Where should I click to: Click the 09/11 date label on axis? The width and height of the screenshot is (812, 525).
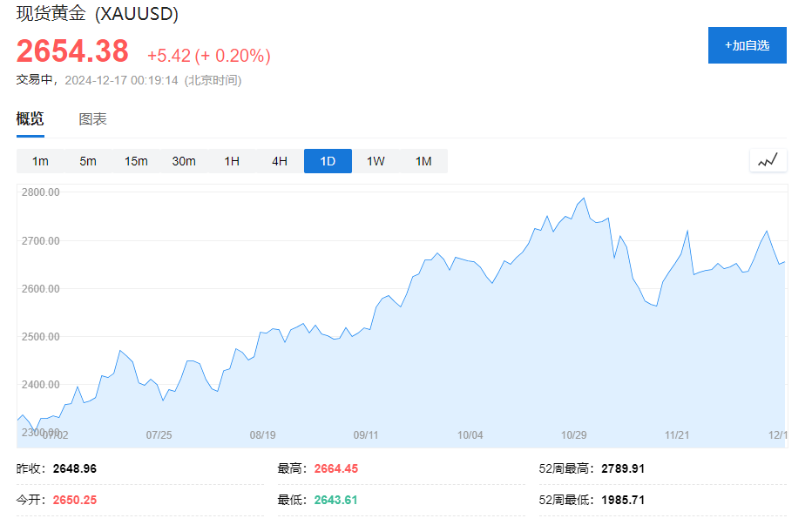pyautogui.click(x=366, y=434)
